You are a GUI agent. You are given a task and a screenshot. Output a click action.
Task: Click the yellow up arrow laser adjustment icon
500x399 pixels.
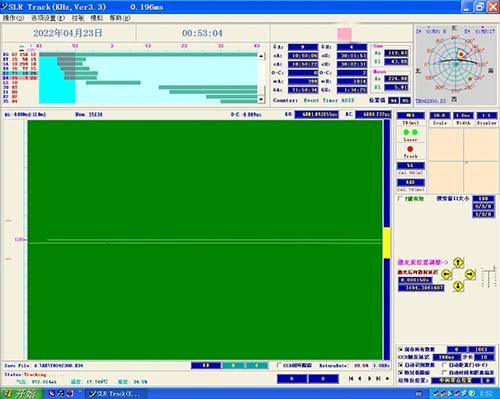click(x=458, y=263)
